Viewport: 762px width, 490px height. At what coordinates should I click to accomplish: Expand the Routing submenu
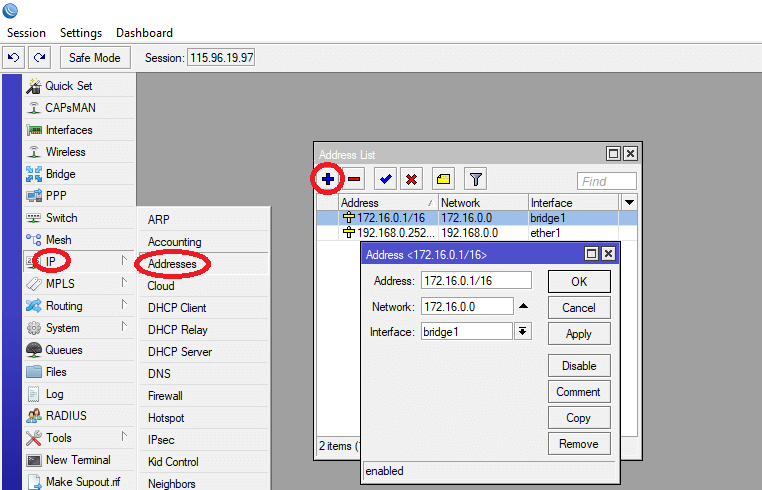[79, 306]
